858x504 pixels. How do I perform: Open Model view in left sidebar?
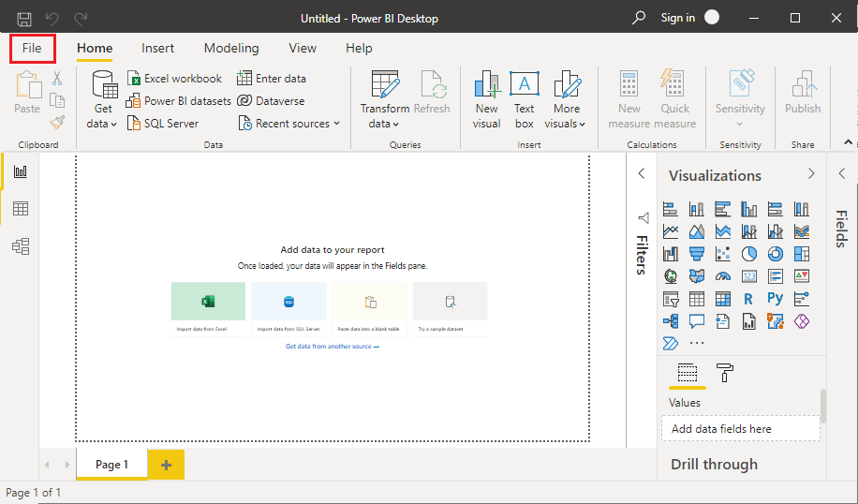[20, 245]
